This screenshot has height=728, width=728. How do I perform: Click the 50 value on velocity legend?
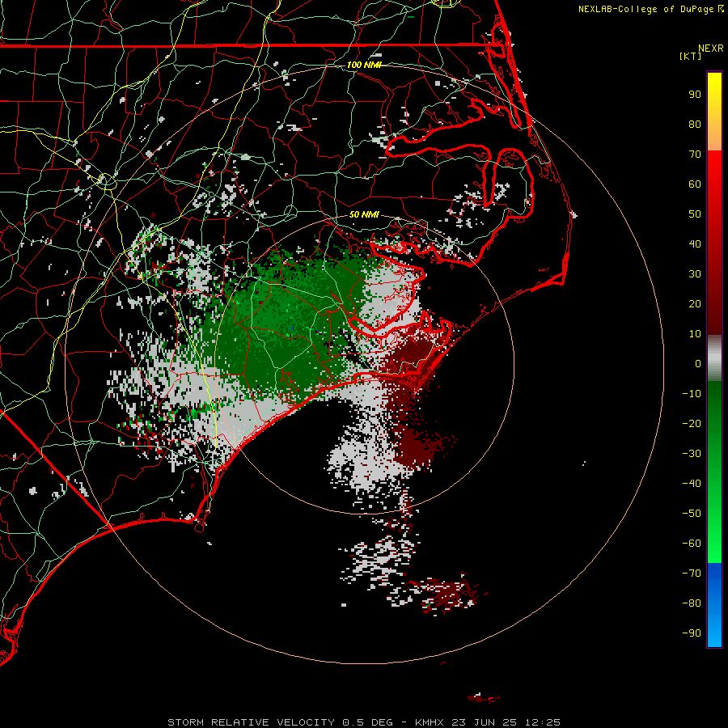[x=695, y=214]
